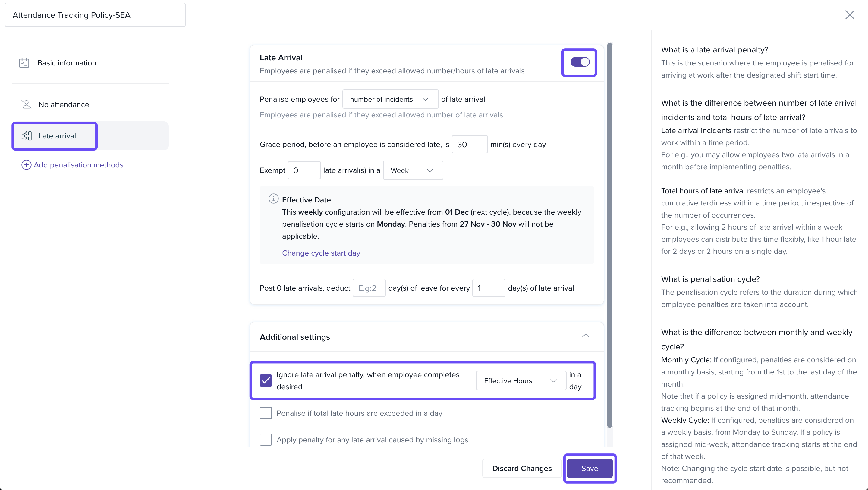Check Penalise if total late hours exceeded
Viewport: 868px width, 490px height.
click(266, 413)
